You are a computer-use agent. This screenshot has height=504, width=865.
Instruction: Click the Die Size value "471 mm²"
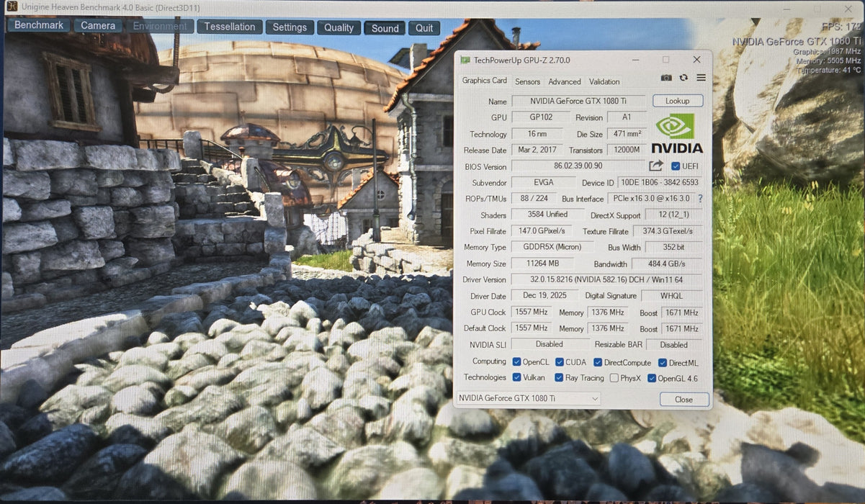click(627, 134)
